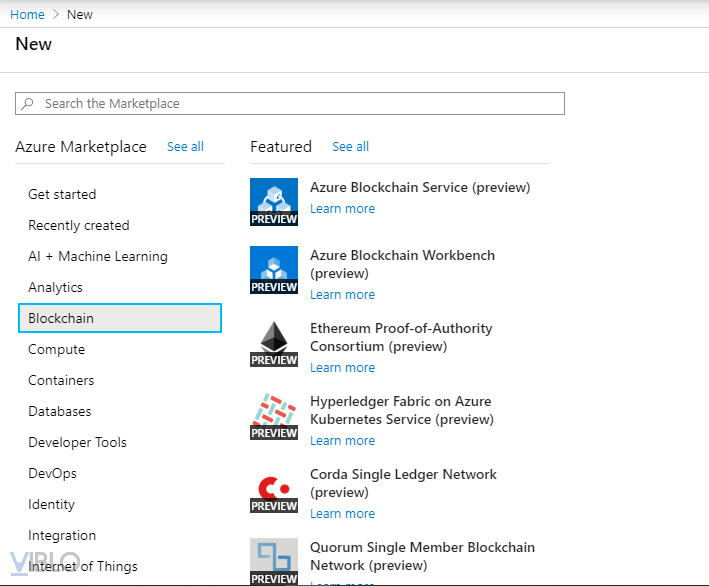Screen dimensions: 709x586
Task: Focus the Search the Marketplace field
Action: click(x=300, y=104)
